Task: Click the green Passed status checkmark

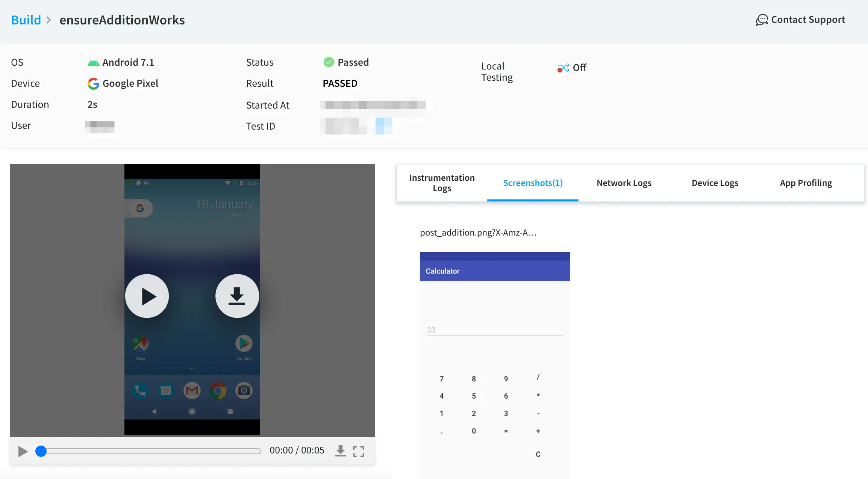Action: pos(329,62)
